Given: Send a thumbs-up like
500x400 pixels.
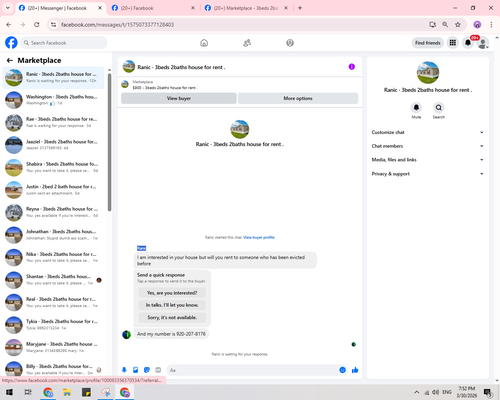Looking at the screenshot, I should click(355, 370).
